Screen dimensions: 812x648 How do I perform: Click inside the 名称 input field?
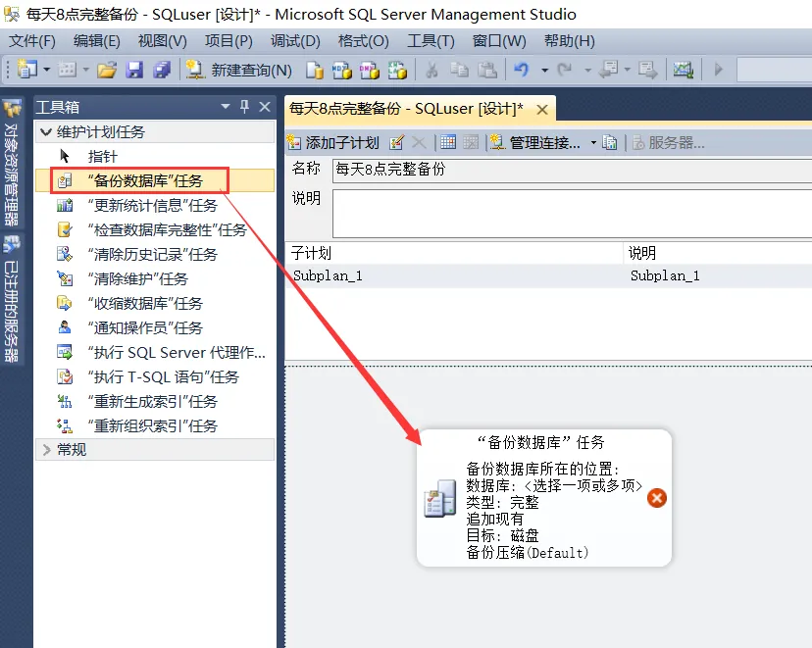tap(573, 170)
